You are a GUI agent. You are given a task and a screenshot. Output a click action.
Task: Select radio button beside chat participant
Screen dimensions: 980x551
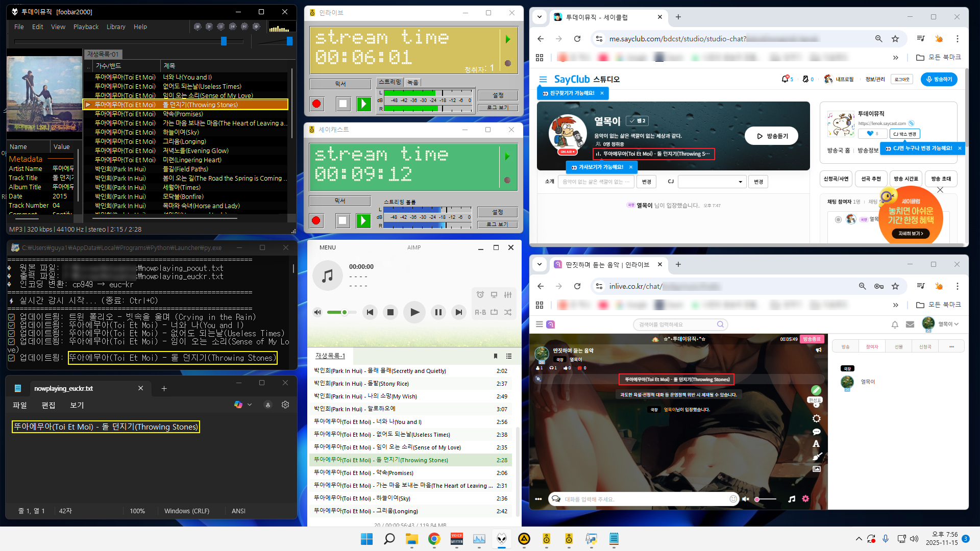click(x=838, y=219)
